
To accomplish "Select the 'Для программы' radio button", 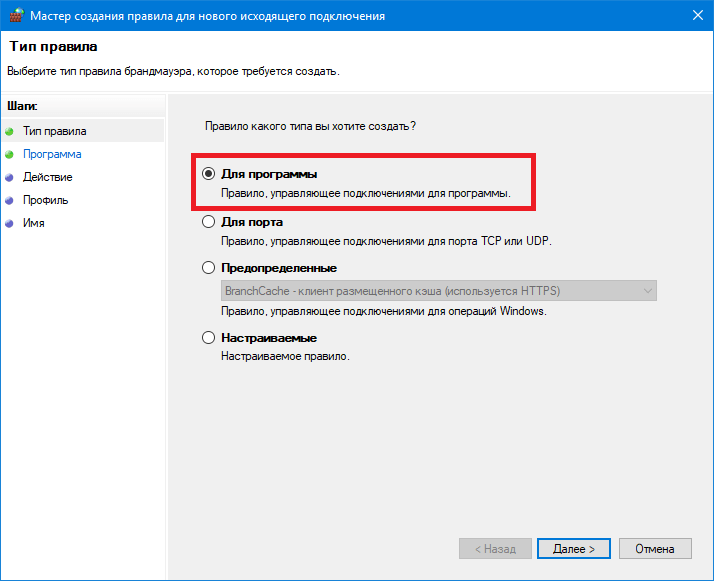I will coord(209,173).
